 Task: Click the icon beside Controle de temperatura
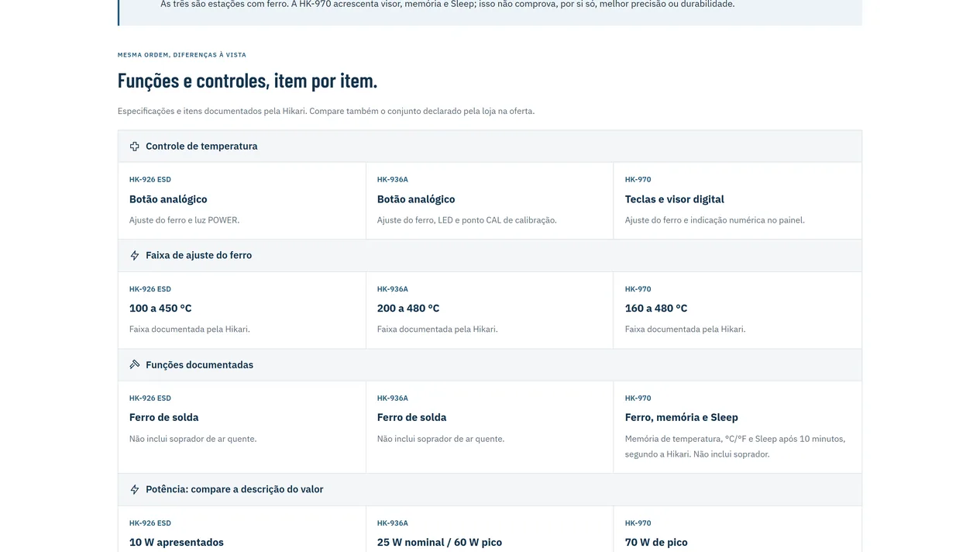pyautogui.click(x=135, y=147)
